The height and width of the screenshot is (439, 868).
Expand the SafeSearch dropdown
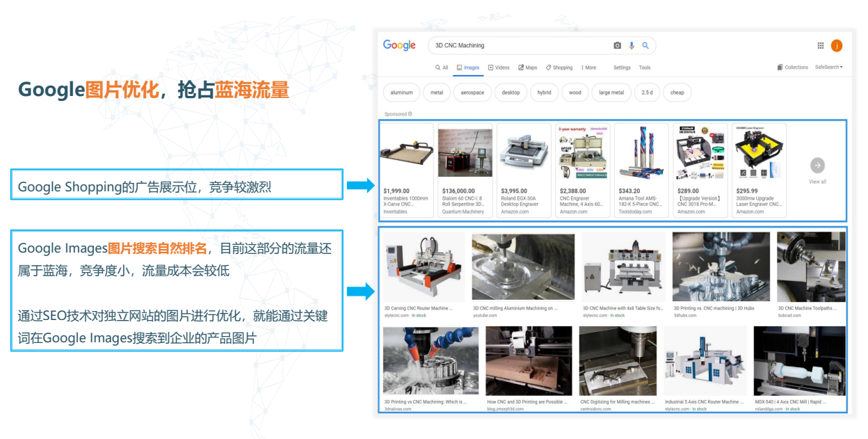tap(829, 67)
